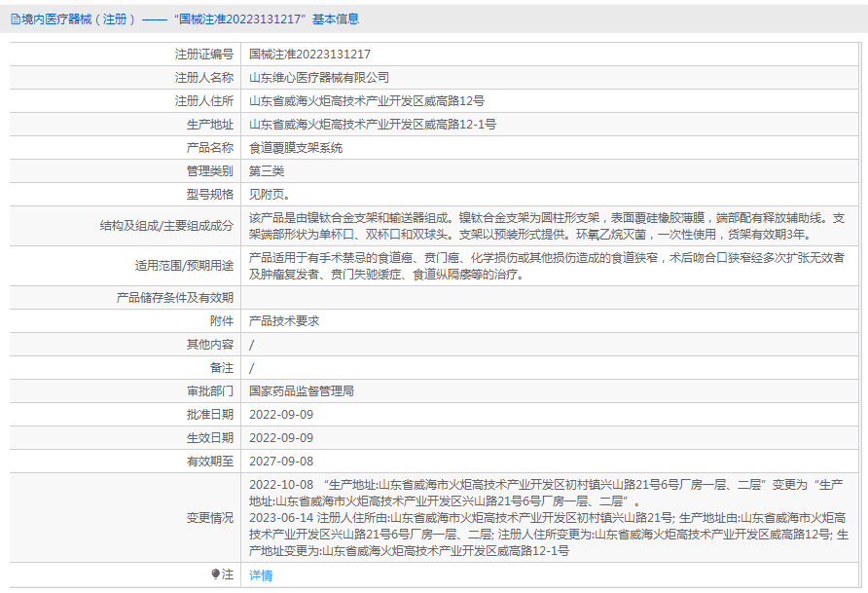
Task: Click the value 见附页。
Action: coord(270,195)
